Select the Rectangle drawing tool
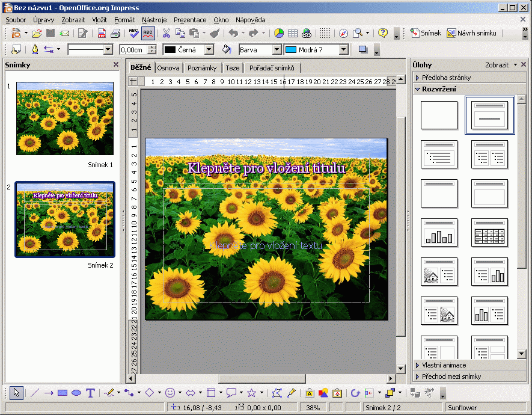 click(63, 393)
